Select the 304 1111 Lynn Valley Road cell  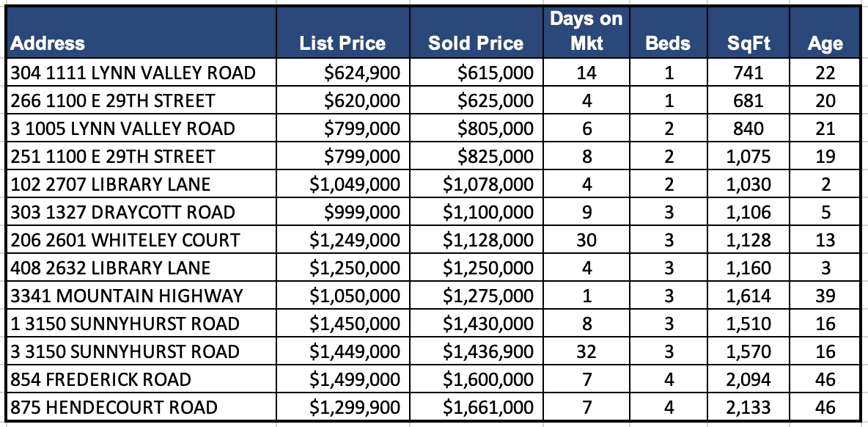[133, 73]
